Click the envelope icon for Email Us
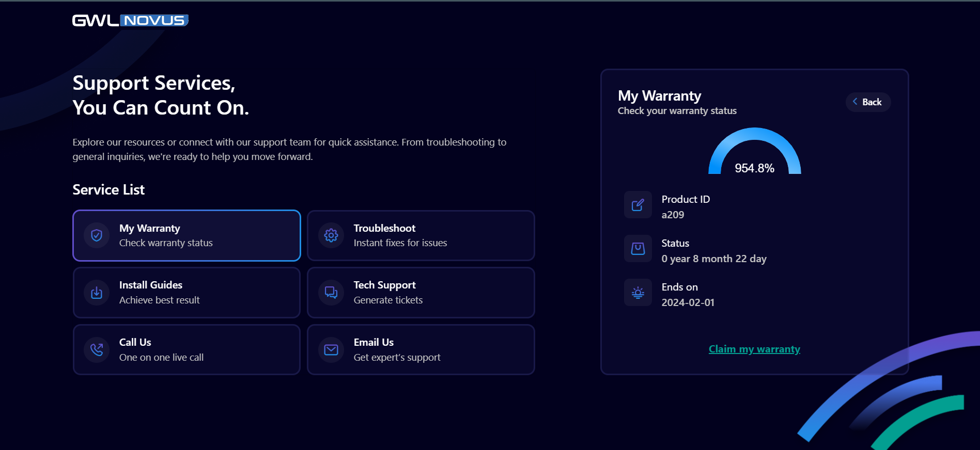Viewport: 980px width, 450px height. tap(331, 350)
